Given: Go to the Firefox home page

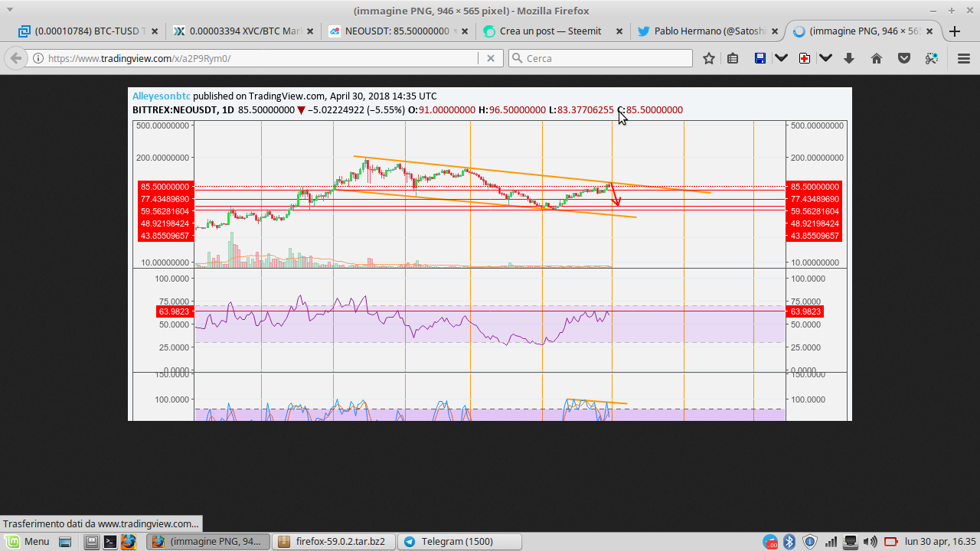Looking at the screenshot, I should [877, 58].
